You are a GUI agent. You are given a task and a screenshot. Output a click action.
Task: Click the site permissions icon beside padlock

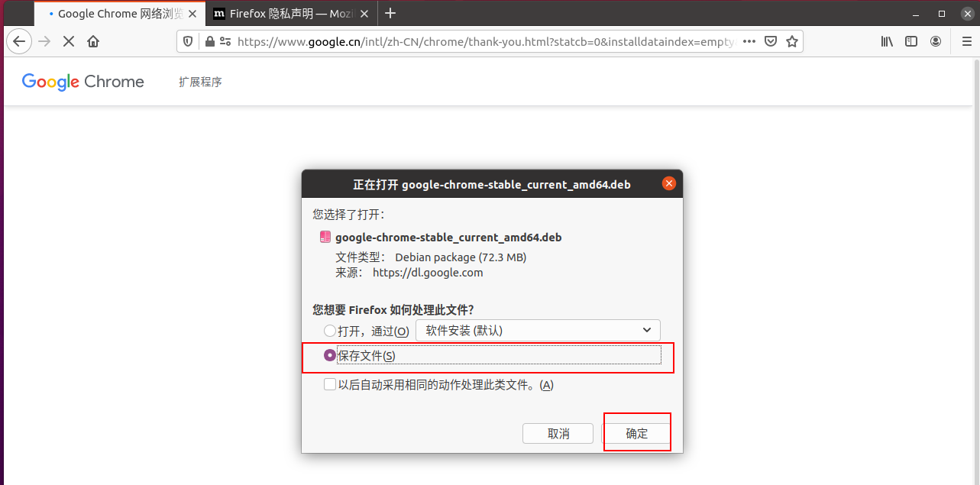[225, 41]
